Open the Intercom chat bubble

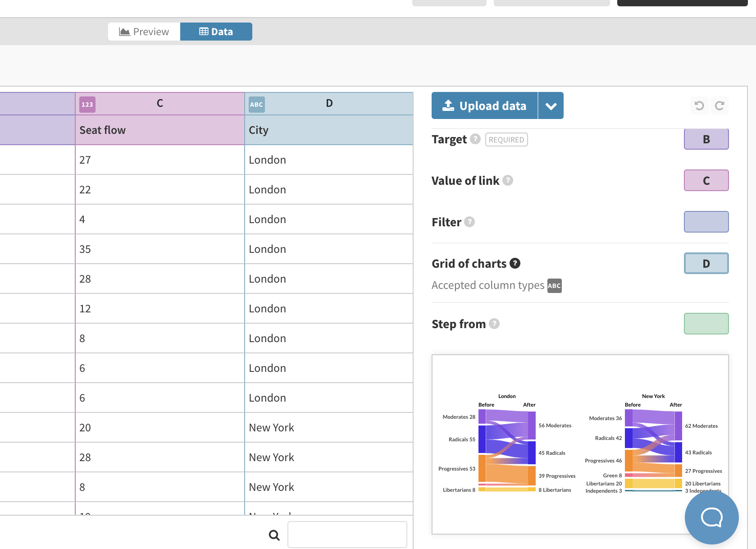coord(711,517)
